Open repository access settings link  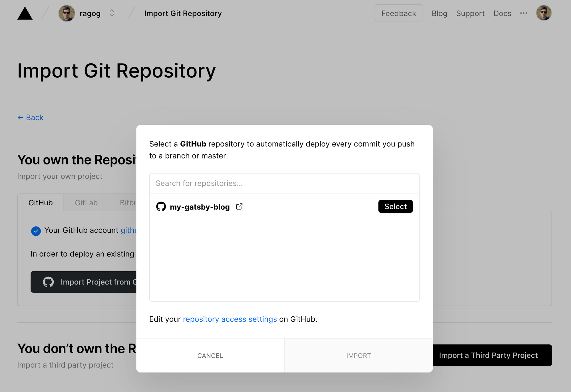(x=230, y=319)
